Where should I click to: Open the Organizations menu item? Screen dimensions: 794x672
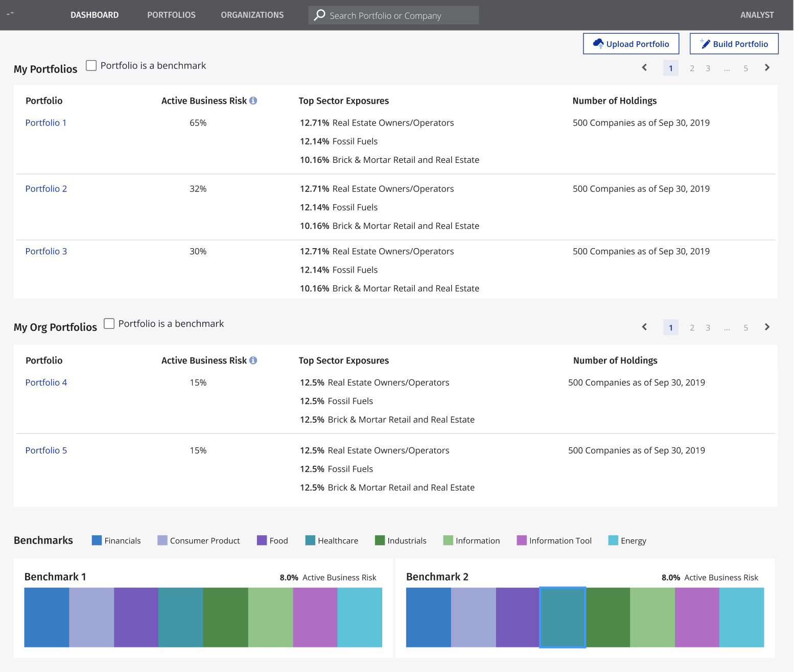[x=252, y=15]
